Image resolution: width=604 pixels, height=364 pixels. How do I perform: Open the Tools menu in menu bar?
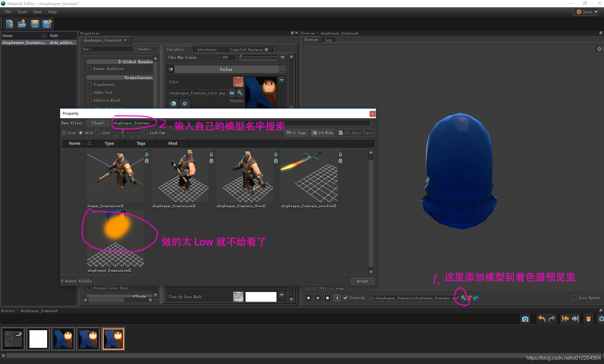coord(22,12)
